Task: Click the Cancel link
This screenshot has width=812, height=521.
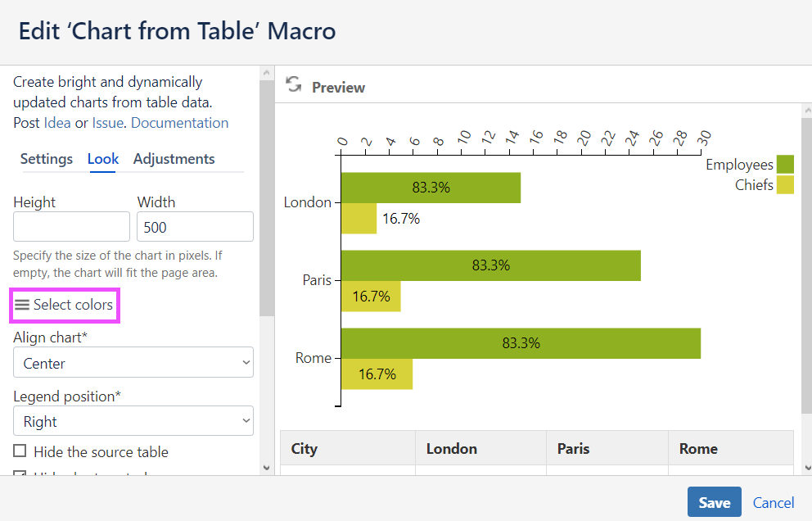Action: [x=774, y=502]
